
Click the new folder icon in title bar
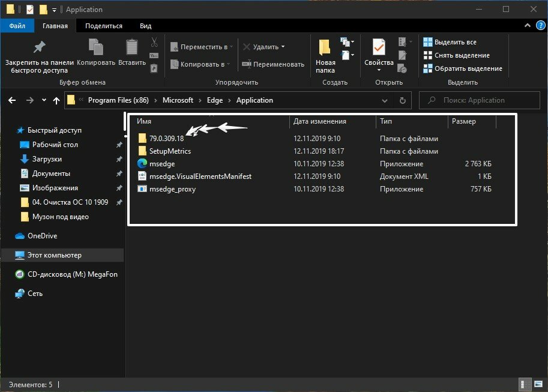tap(43, 10)
